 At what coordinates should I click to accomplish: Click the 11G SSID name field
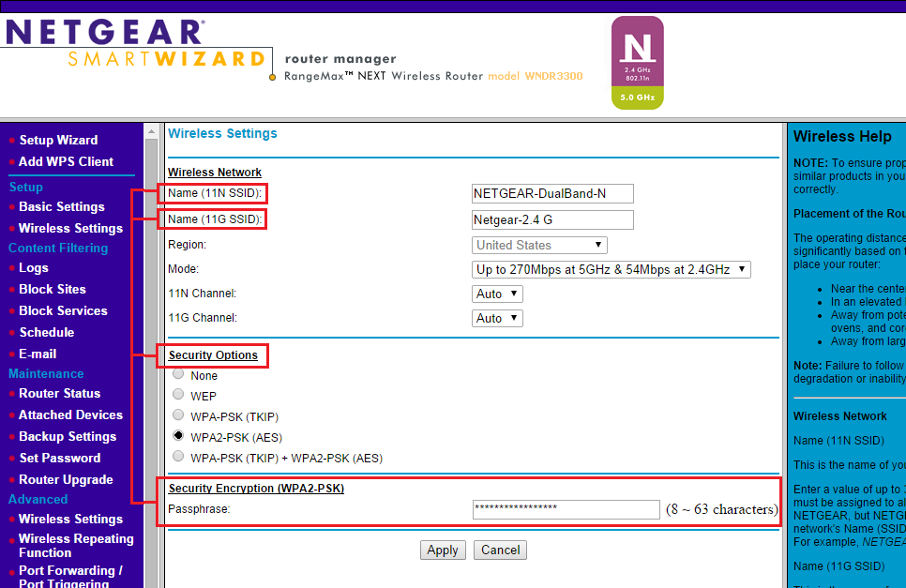coord(552,219)
